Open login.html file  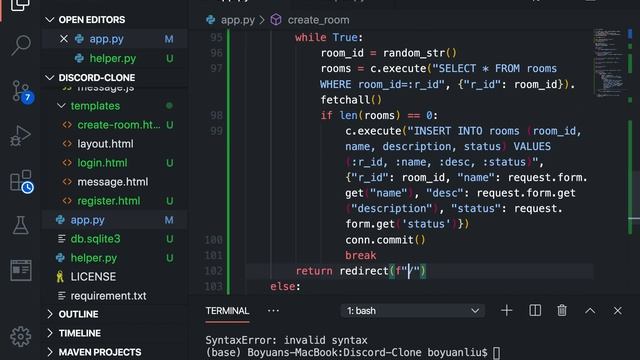[x=102, y=163]
